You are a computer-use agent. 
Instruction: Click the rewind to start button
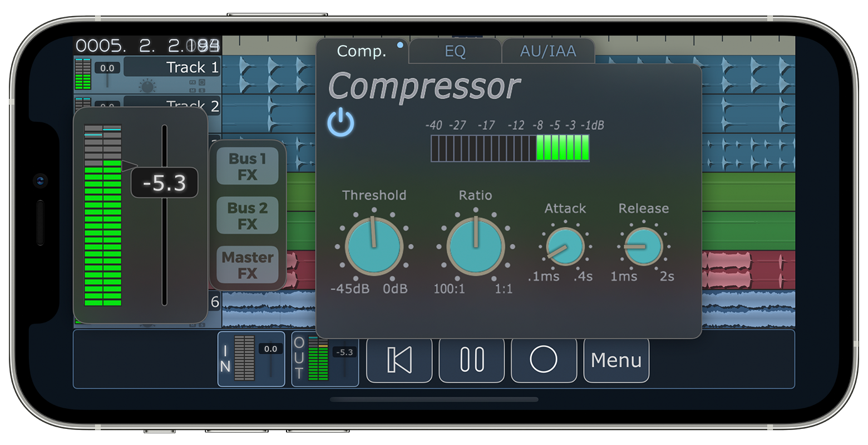pyautogui.click(x=399, y=360)
